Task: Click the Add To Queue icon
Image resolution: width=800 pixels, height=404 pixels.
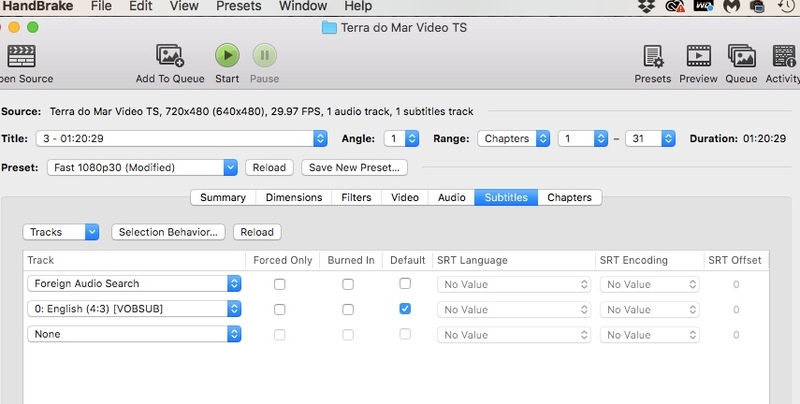Action: coord(170,56)
